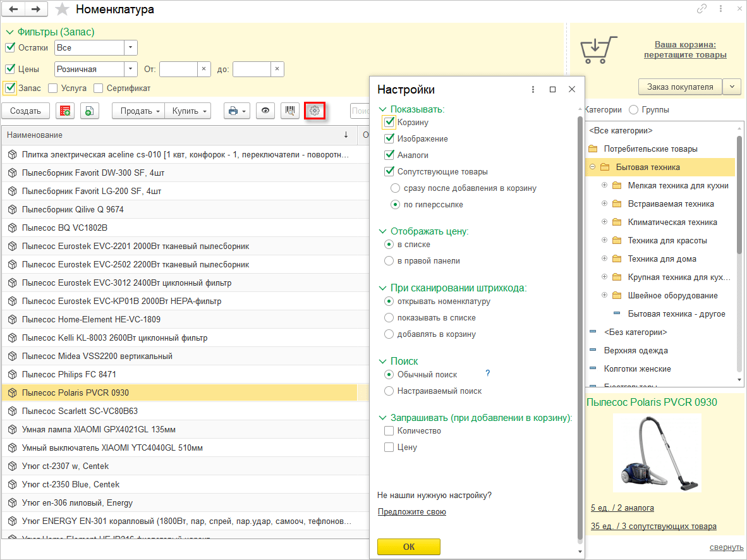The height and width of the screenshot is (560, 747).
Task: Click the eye preview toolbar icon
Action: point(265,111)
